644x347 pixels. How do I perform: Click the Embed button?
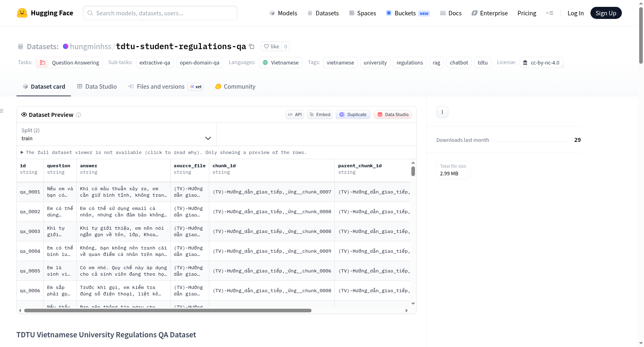tap(320, 114)
